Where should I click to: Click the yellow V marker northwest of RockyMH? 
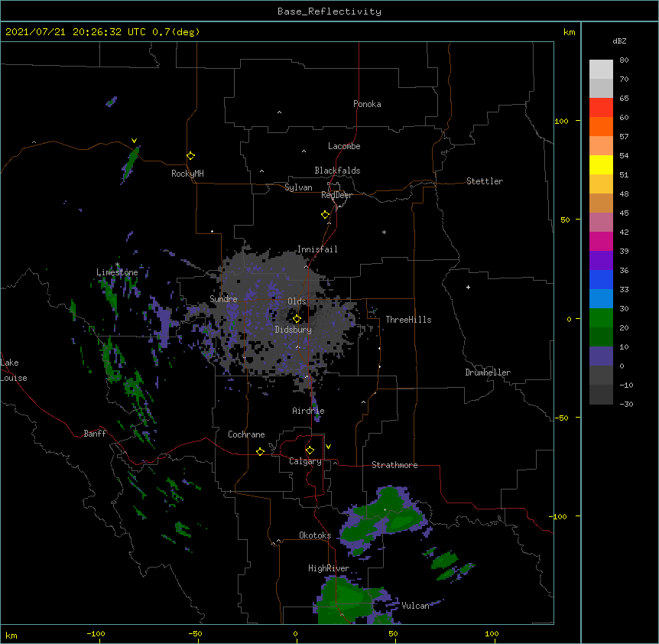coord(134,141)
